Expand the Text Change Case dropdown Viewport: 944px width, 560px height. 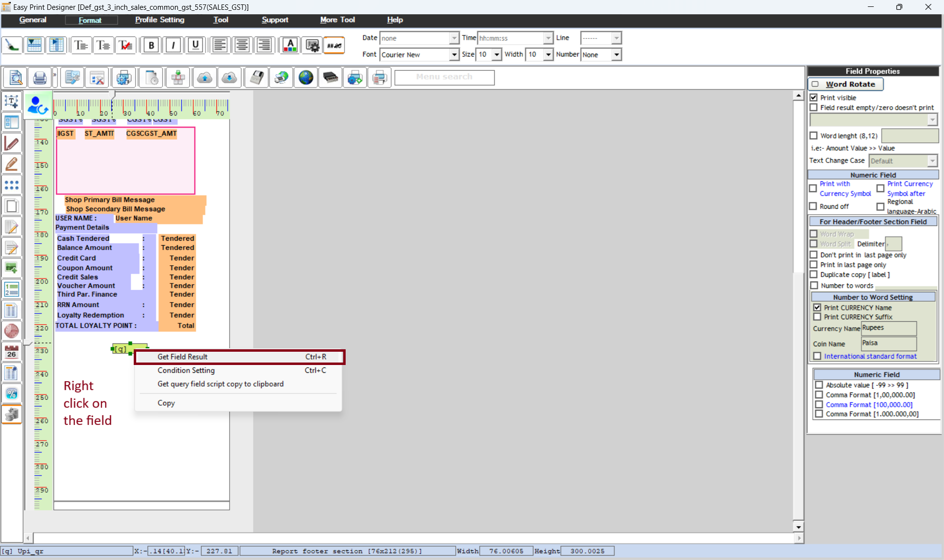coord(932,161)
